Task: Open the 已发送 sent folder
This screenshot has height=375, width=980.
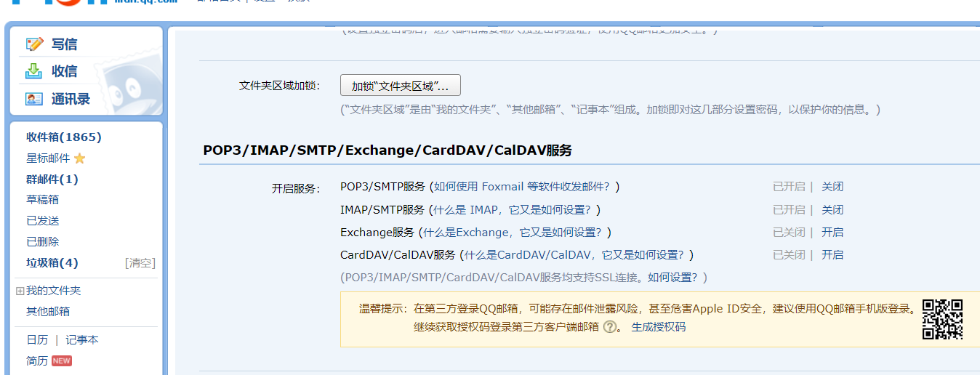Action: pyautogui.click(x=43, y=221)
